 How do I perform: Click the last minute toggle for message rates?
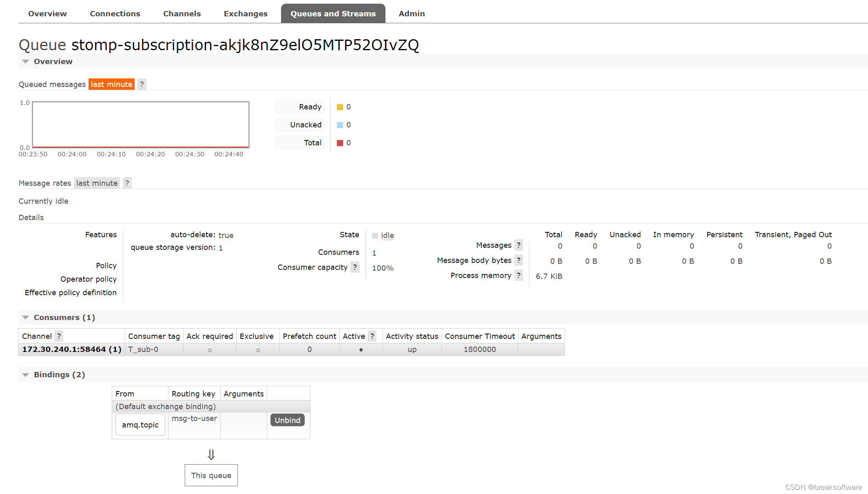pos(97,183)
